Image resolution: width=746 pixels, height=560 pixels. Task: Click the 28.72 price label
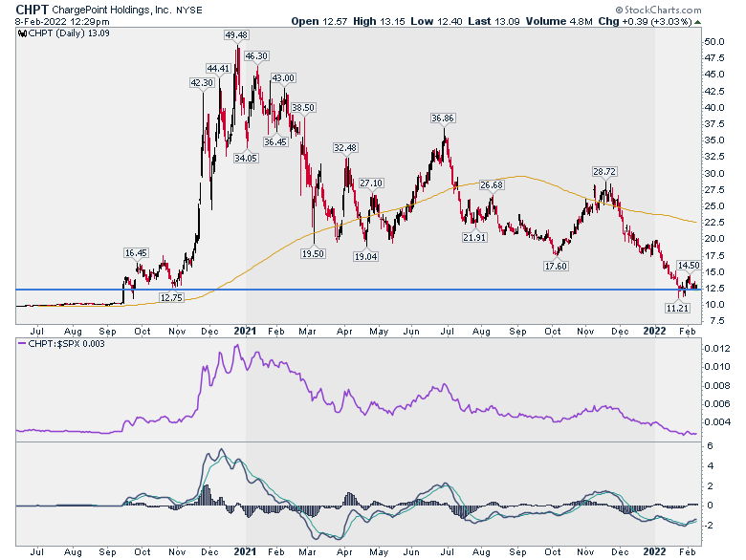pos(604,172)
